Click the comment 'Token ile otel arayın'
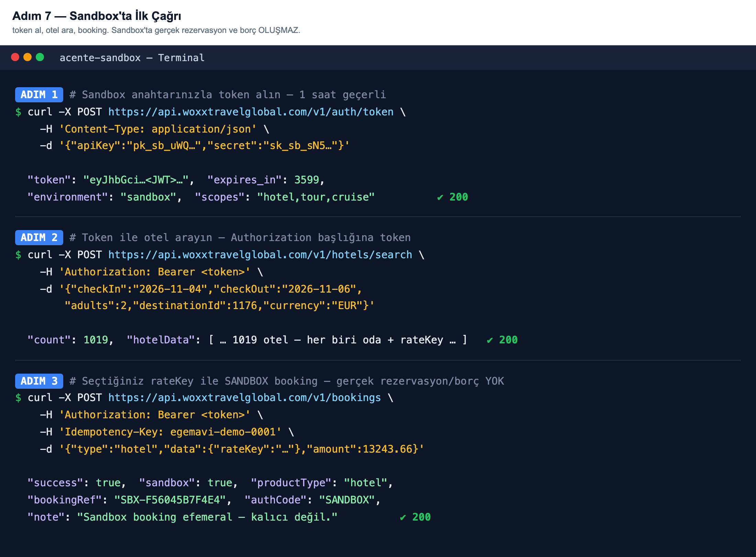Image resolution: width=756 pixels, height=557 pixels. point(240,238)
